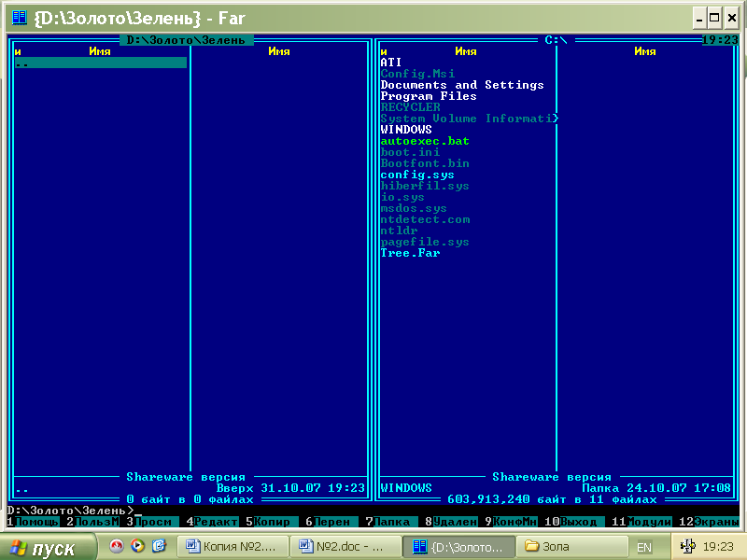Open the пуск Start button
Screen dimensions: 747x560
click(x=48, y=547)
